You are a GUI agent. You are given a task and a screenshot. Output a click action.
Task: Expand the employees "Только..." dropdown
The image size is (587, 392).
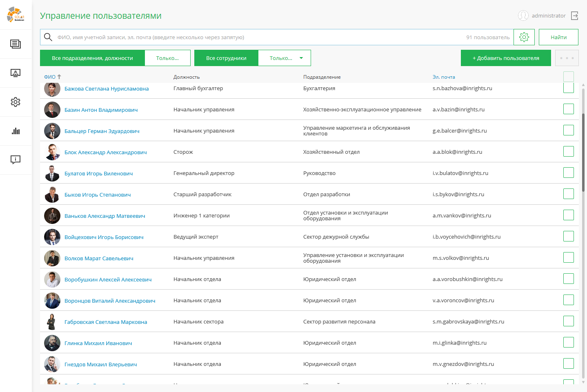(x=285, y=58)
